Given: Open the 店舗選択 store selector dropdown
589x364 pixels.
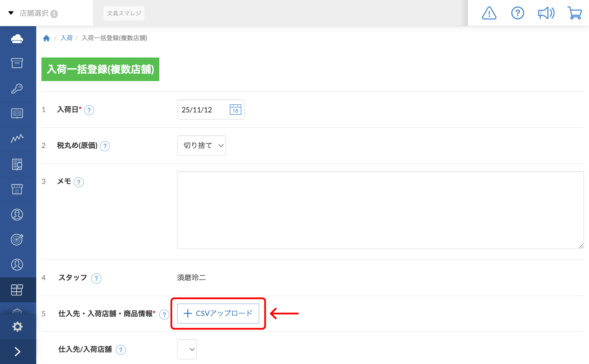Looking at the screenshot, I should click(34, 13).
